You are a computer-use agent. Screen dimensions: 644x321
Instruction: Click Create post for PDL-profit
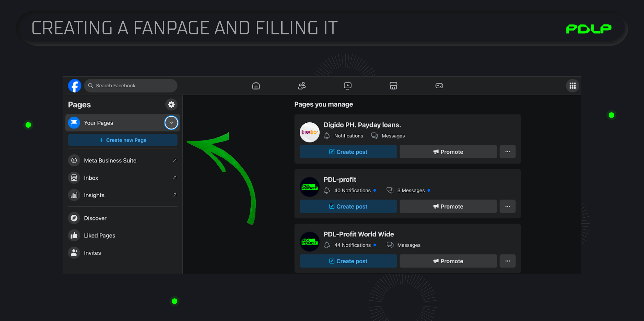[x=348, y=207]
